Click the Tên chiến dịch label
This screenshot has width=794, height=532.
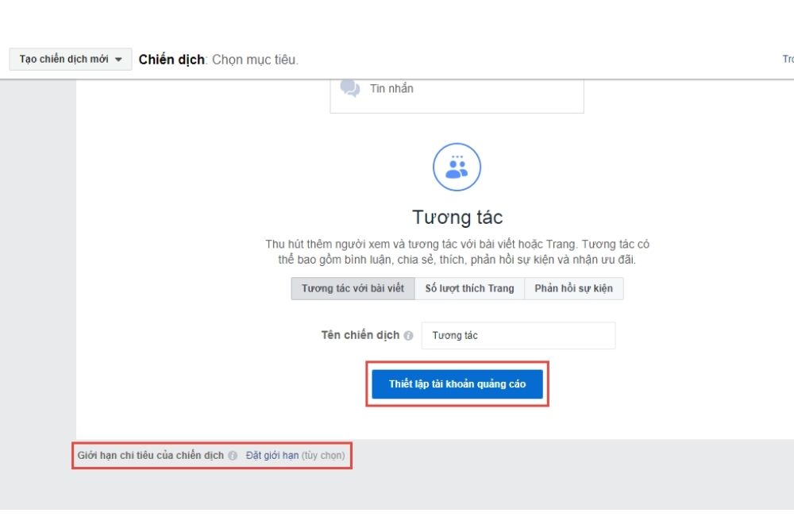360,335
